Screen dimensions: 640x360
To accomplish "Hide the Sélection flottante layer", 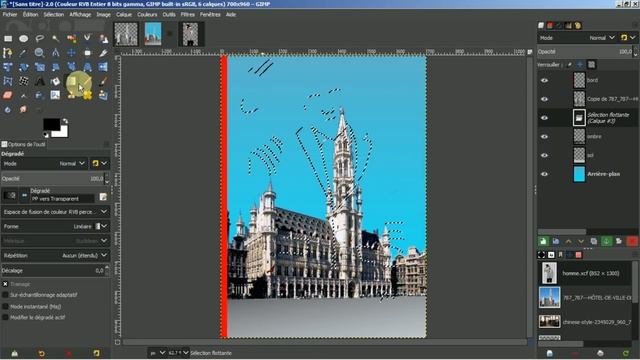I will point(544,118).
